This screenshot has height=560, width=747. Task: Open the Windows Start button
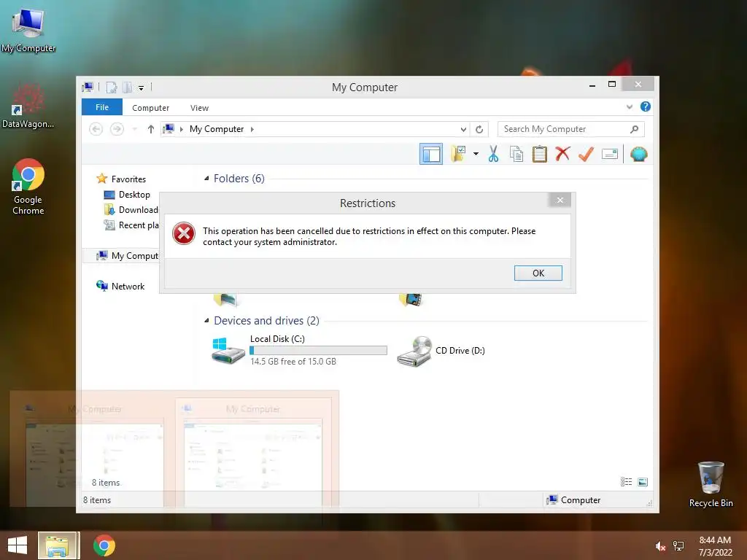pyautogui.click(x=18, y=545)
